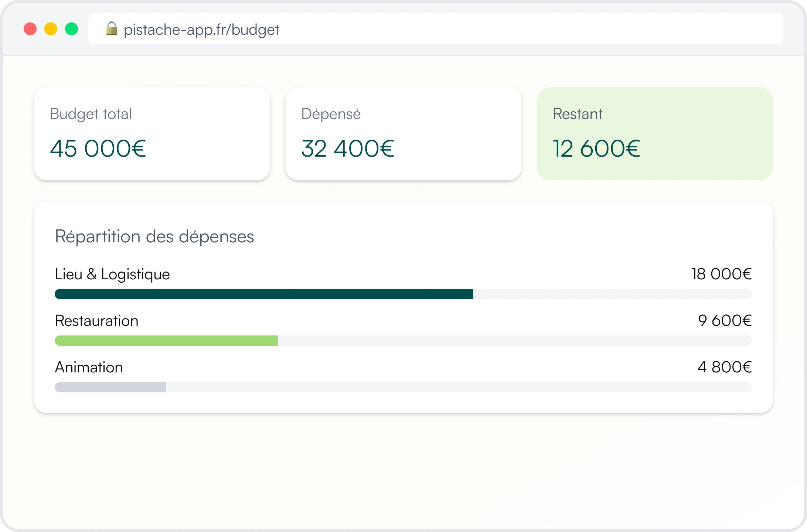Screen dimensions: 807x532
Task: Select the Lieu & Logistique category label
Action: (x=112, y=274)
